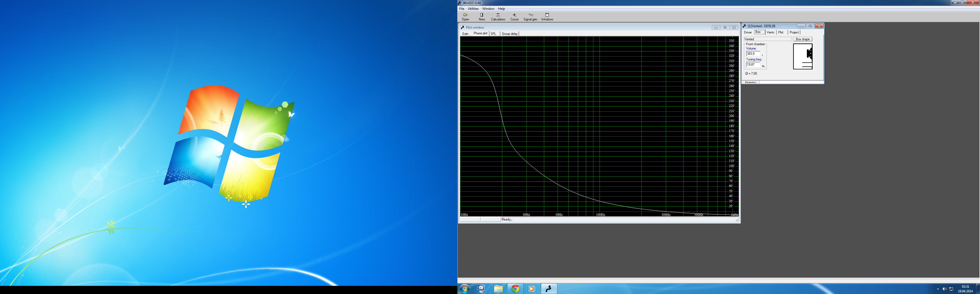Open the Calculators tool
The width and height of the screenshot is (980, 294).
498,17
